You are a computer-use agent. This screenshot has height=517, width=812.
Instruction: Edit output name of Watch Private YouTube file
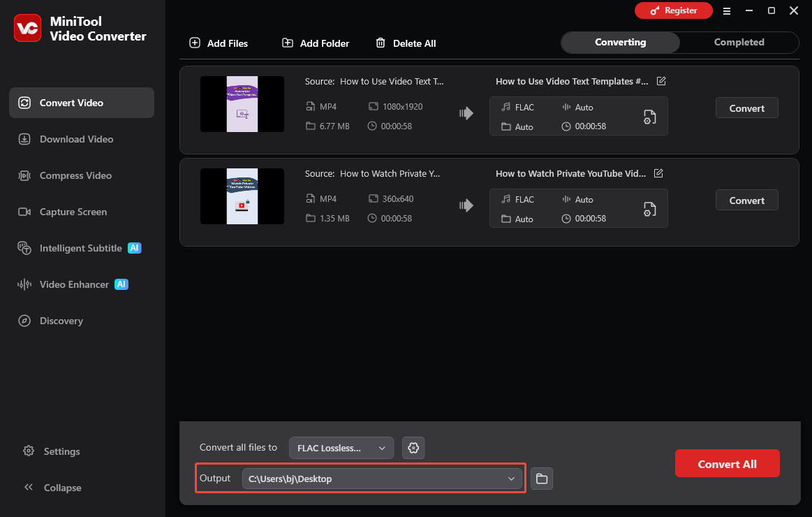(x=658, y=173)
